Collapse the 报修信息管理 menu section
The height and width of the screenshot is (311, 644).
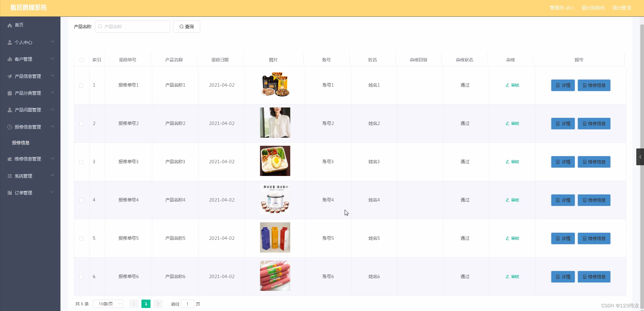click(x=30, y=127)
